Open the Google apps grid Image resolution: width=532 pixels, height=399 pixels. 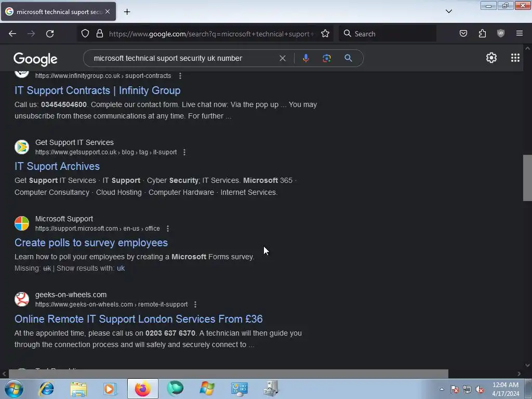(515, 58)
